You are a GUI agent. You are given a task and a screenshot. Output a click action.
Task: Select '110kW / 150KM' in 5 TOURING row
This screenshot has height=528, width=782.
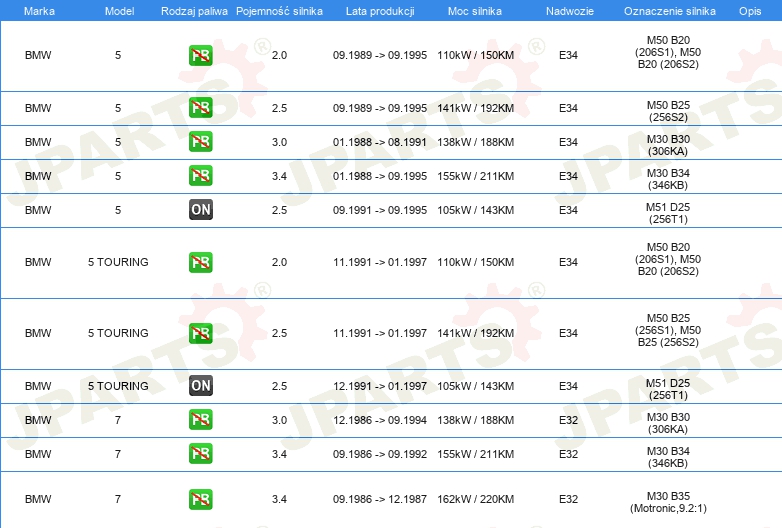pyautogui.click(x=475, y=262)
